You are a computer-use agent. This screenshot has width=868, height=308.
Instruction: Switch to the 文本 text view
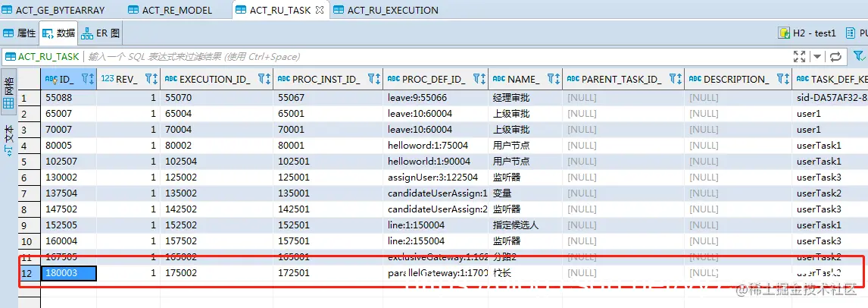coord(9,140)
